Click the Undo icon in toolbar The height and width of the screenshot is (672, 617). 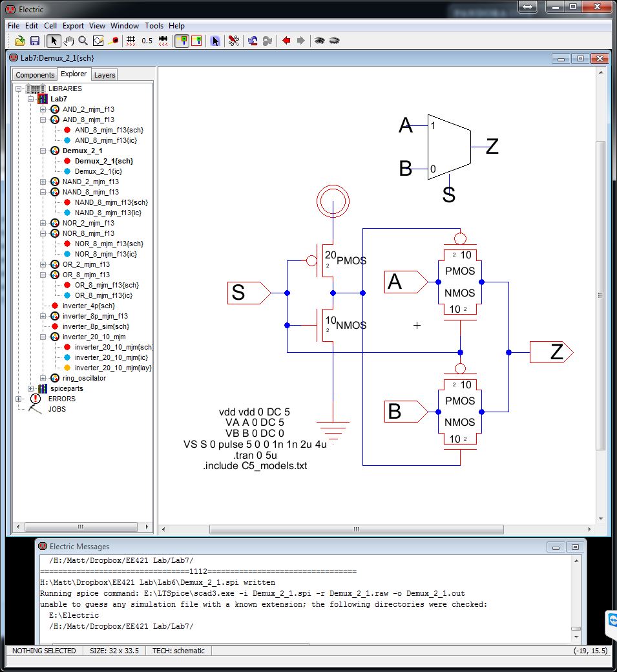click(x=253, y=41)
